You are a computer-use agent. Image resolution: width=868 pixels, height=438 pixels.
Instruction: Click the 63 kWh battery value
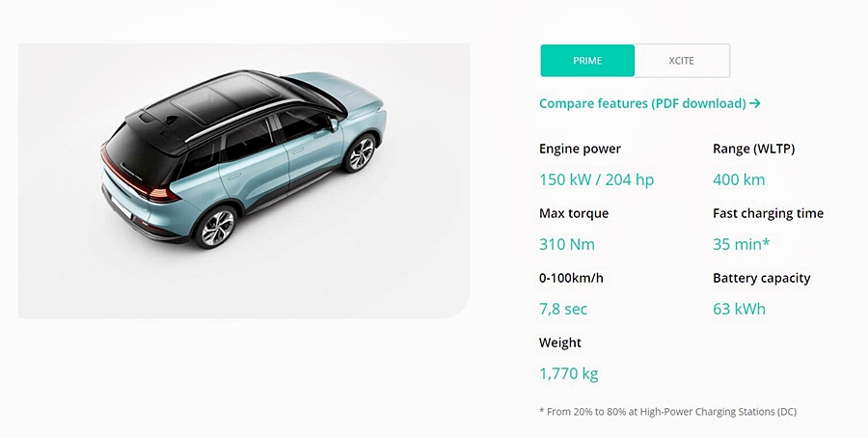coord(739,309)
